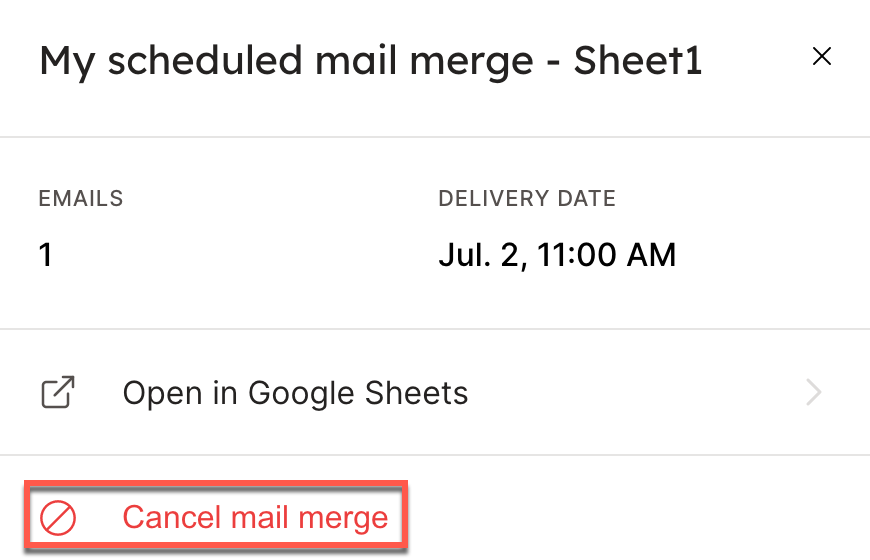Click the '11:00 AM' delivery time

[x=607, y=255]
